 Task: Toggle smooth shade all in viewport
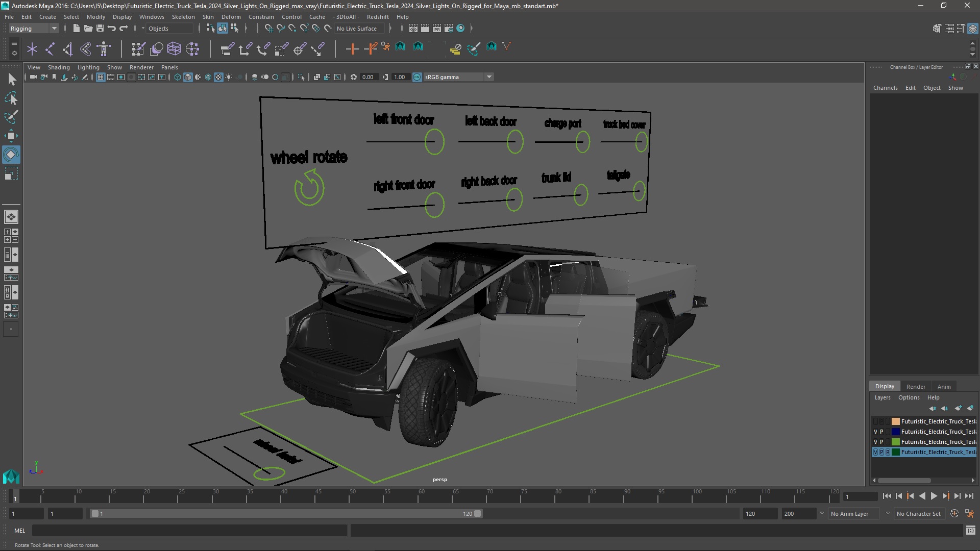click(188, 77)
